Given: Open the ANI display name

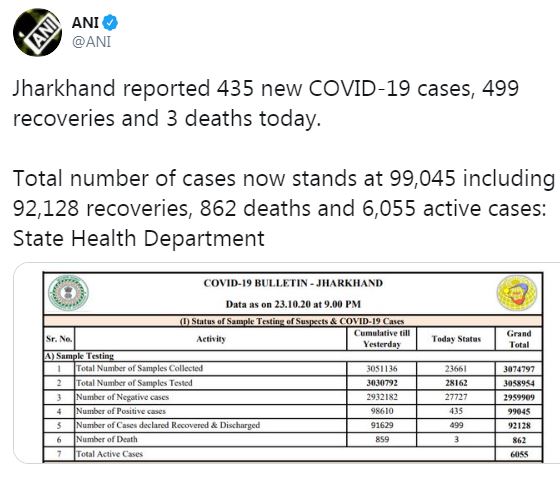Looking at the screenshot, I should point(85,22).
